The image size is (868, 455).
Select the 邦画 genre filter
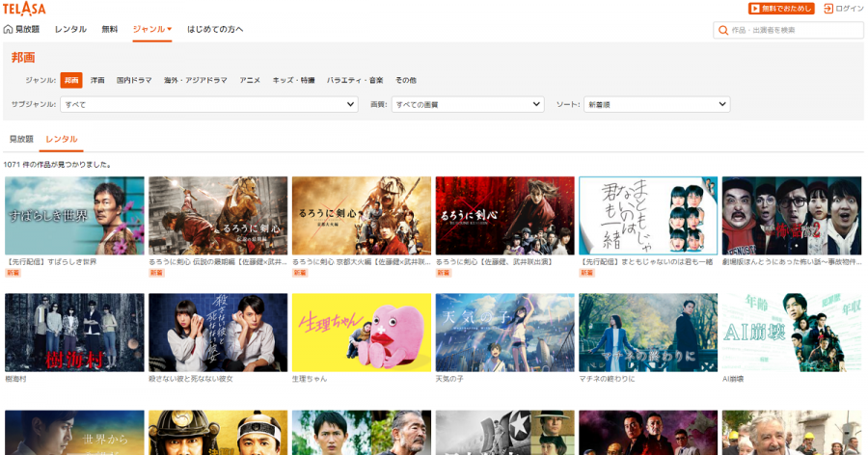click(71, 80)
